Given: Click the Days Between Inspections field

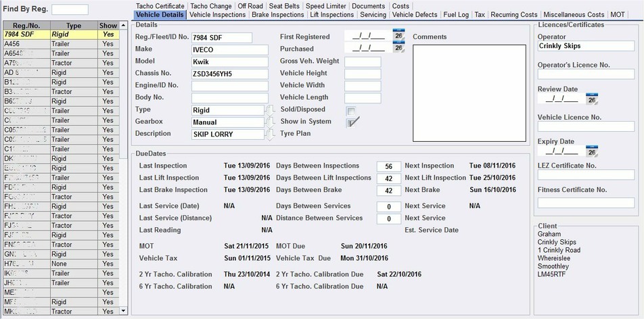Looking at the screenshot, I should click(x=388, y=167).
